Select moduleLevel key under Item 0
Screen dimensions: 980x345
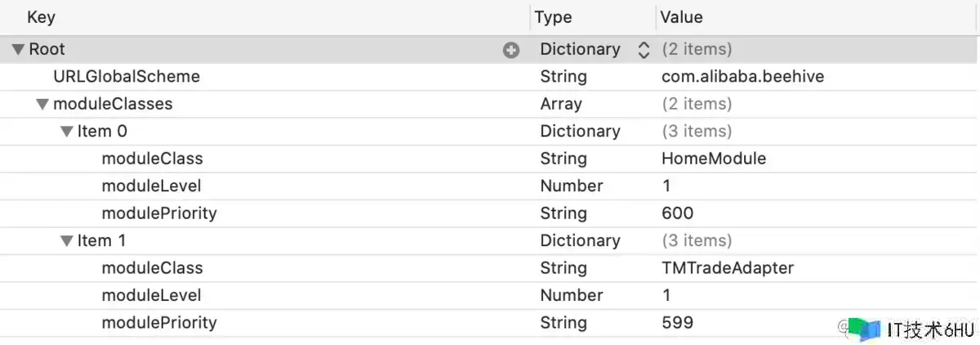point(151,186)
